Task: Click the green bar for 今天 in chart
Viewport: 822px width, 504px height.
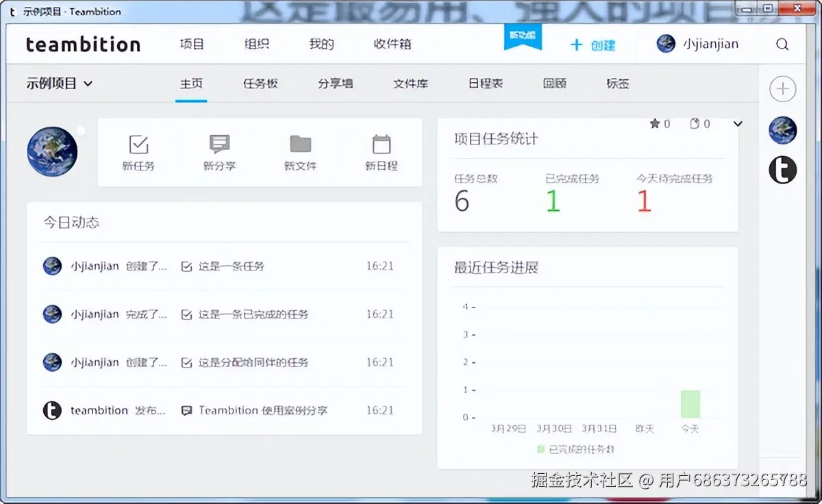Action: pos(690,404)
